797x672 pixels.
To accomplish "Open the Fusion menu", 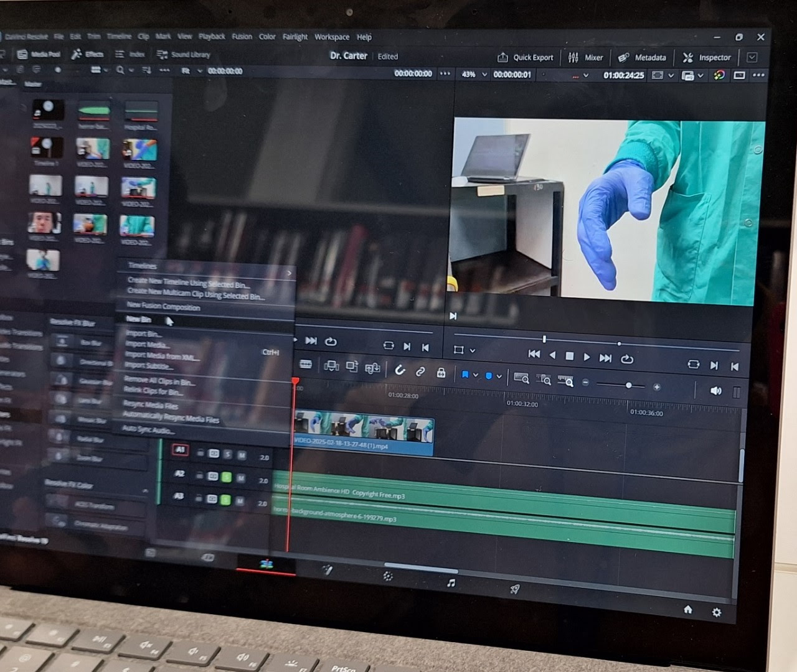I will click(x=242, y=36).
